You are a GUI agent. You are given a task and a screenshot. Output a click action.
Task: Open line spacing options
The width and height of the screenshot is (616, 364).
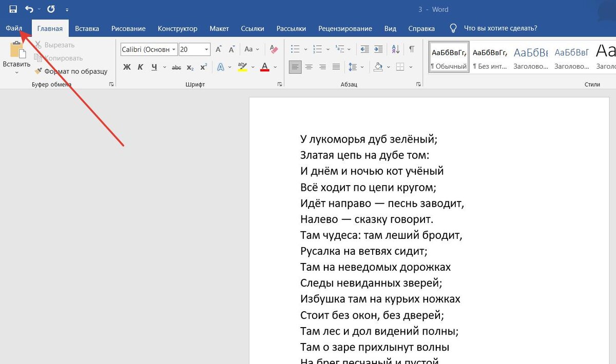pos(353,67)
